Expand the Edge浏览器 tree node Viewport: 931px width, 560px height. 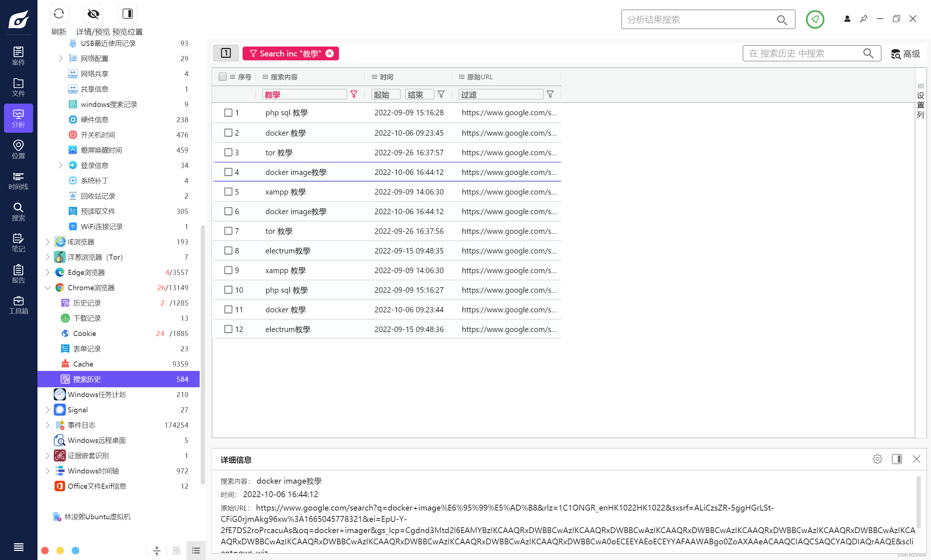click(48, 272)
